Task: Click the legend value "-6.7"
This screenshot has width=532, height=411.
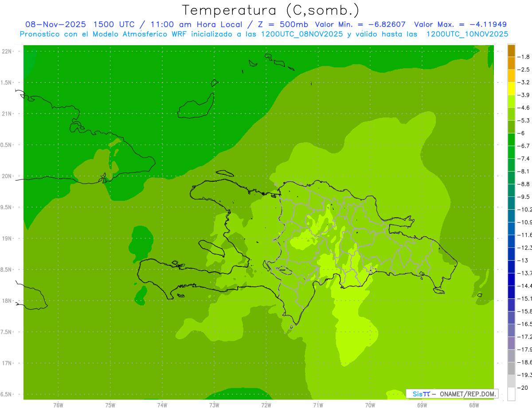Action: [x=524, y=146]
